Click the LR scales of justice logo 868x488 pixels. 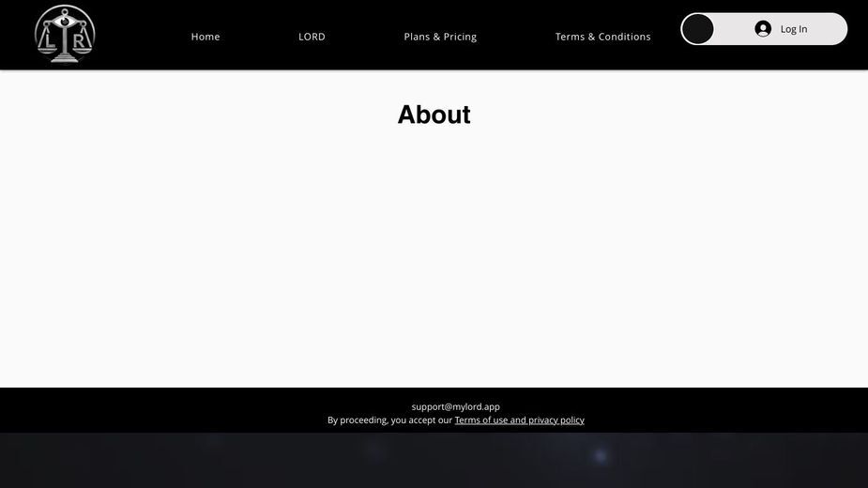click(65, 35)
